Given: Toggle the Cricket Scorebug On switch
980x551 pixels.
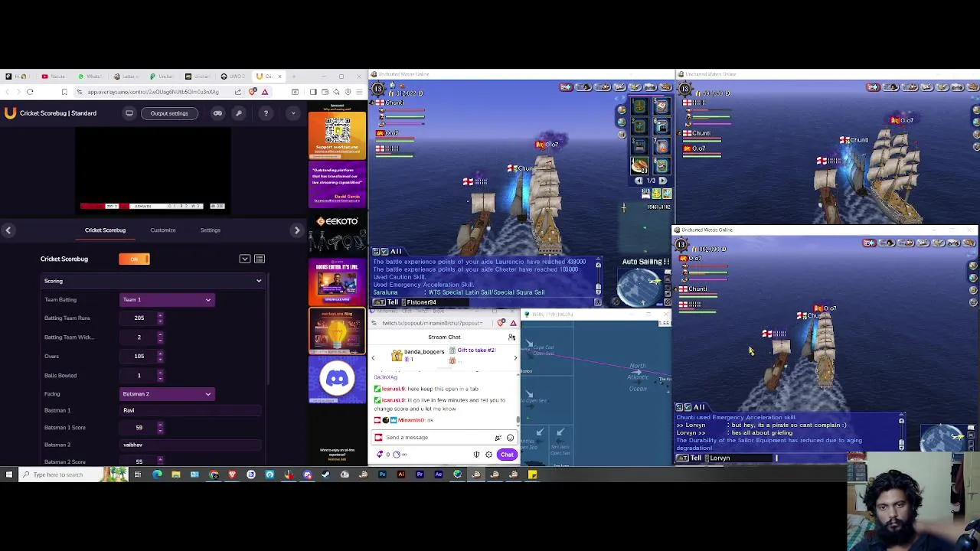Looking at the screenshot, I should click(x=134, y=259).
